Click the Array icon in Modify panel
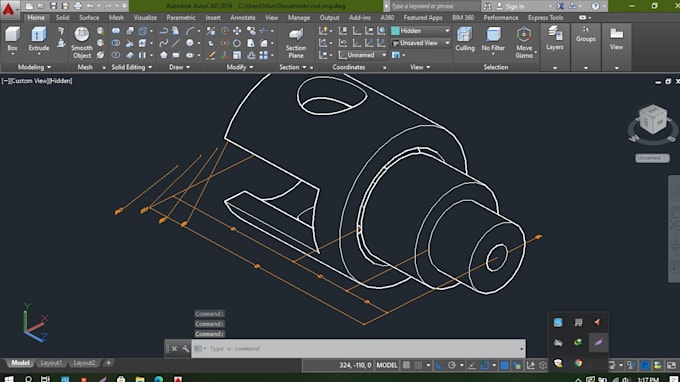This screenshot has height=382, width=680. (264, 55)
